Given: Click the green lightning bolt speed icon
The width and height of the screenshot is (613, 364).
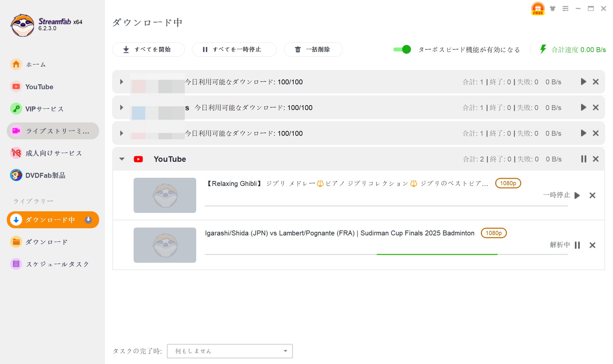Looking at the screenshot, I should [x=543, y=49].
